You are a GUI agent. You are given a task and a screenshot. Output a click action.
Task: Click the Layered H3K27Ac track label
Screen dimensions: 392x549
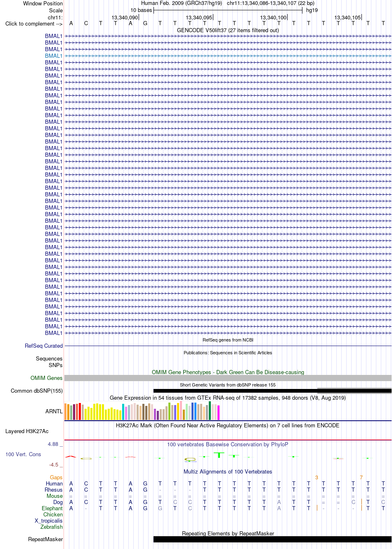point(27,431)
